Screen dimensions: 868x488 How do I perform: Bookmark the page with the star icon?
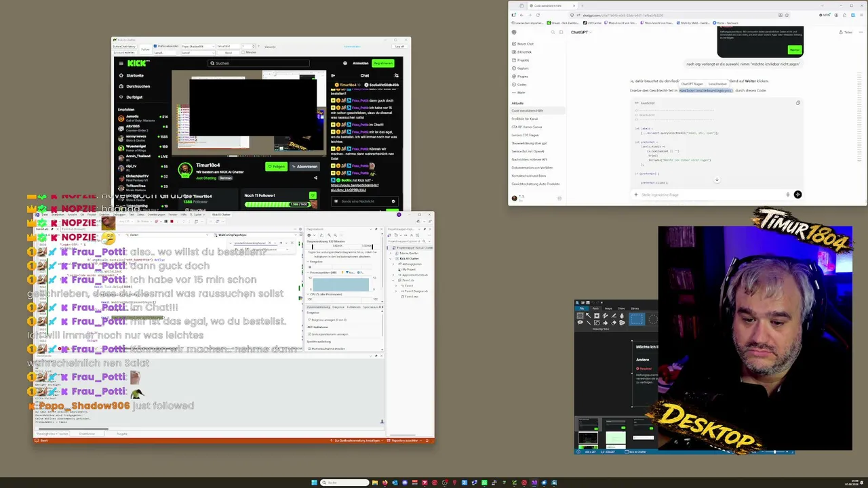(787, 15)
